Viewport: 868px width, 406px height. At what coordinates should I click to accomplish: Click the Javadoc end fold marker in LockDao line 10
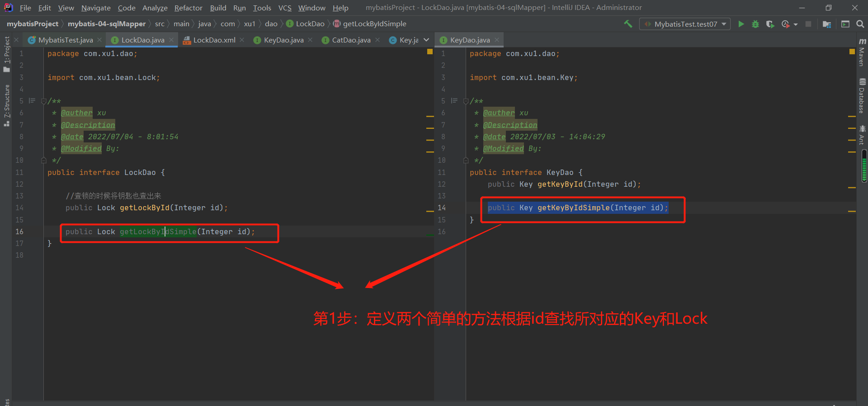tap(44, 160)
